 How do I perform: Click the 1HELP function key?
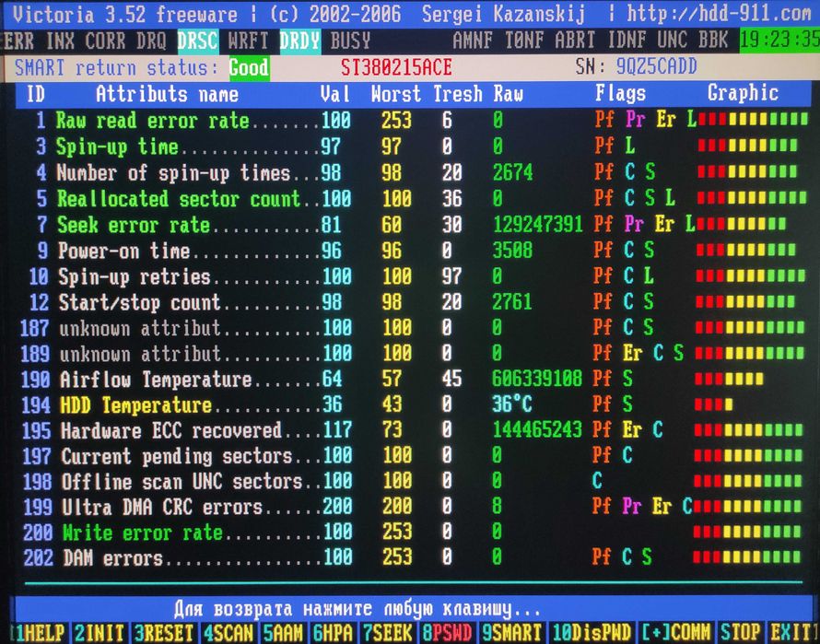tap(38, 633)
